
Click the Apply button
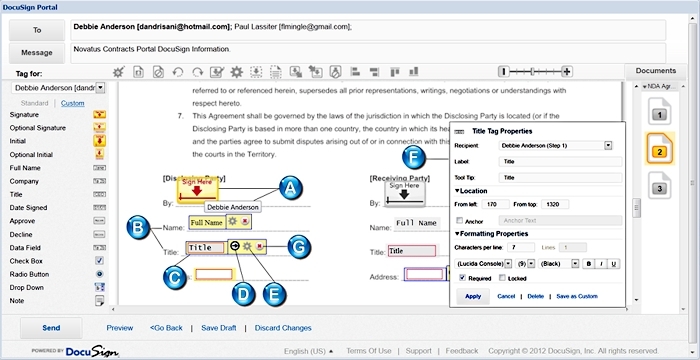tap(473, 296)
